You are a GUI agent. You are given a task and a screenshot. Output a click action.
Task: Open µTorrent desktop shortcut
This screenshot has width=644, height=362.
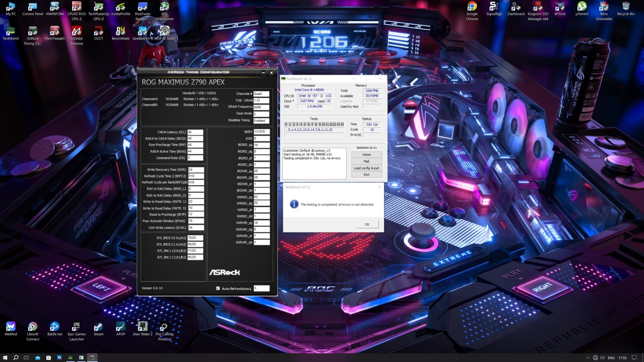[x=582, y=10]
